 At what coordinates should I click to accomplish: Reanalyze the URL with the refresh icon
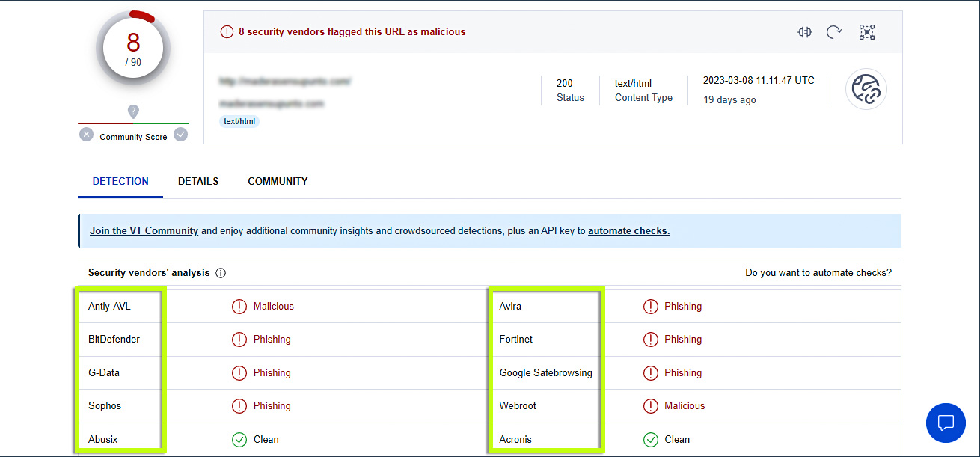coord(834,32)
